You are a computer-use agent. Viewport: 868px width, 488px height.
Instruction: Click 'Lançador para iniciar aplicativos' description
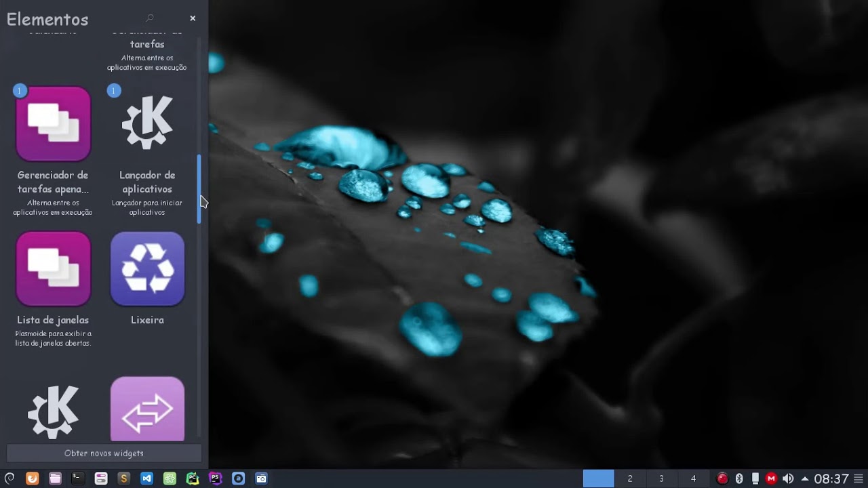click(147, 207)
